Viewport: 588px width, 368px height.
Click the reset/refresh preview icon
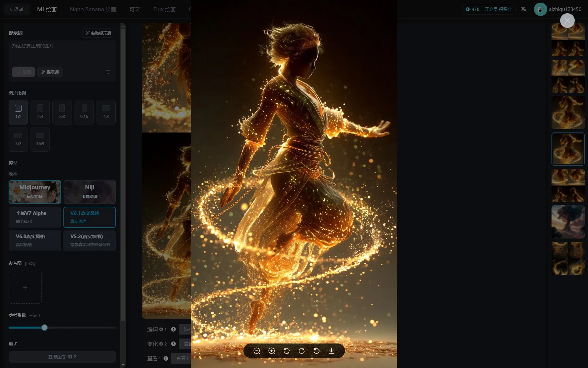pos(287,351)
